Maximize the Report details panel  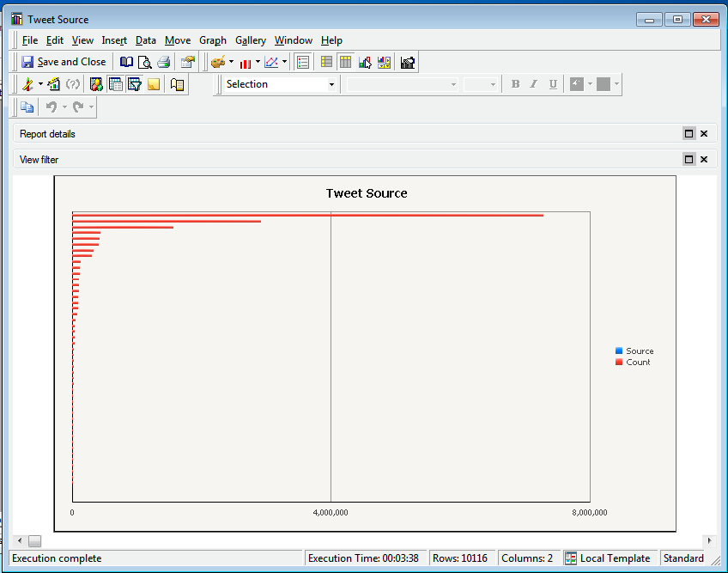coord(689,134)
